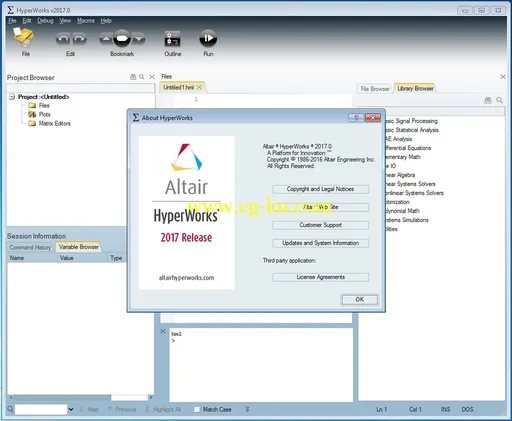This screenshot has height=421, width=512.
Task: Click the Customer Support button
Action: tap(320, 225)
